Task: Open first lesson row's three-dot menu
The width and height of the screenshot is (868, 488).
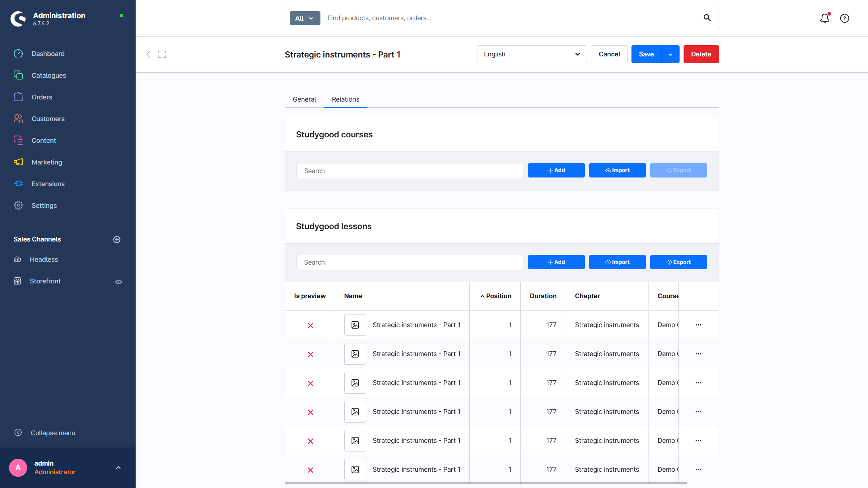Action: click(698, 325)
